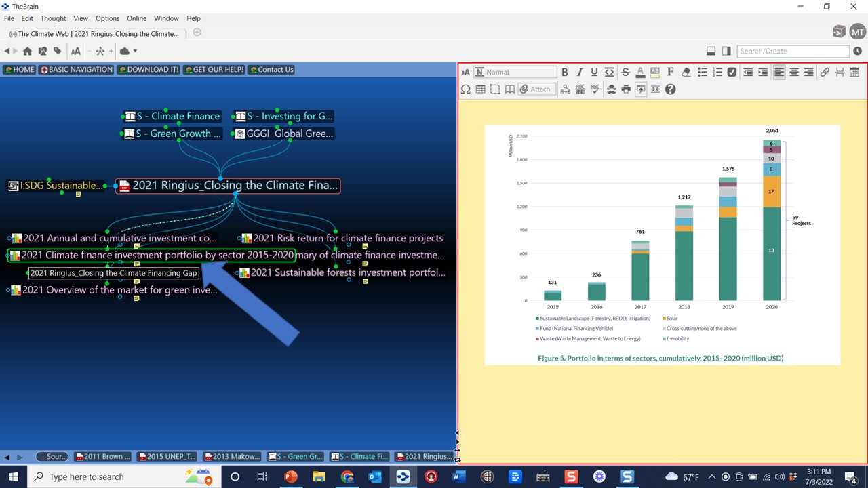Toggle bold formatting in notes toolbar
868x488 pixels.
point(564,72)
